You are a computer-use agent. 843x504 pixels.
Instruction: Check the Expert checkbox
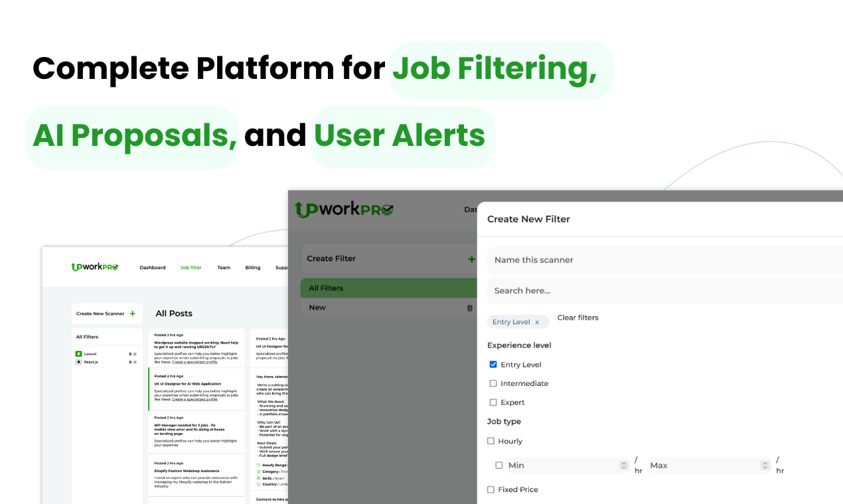(493, 403)
